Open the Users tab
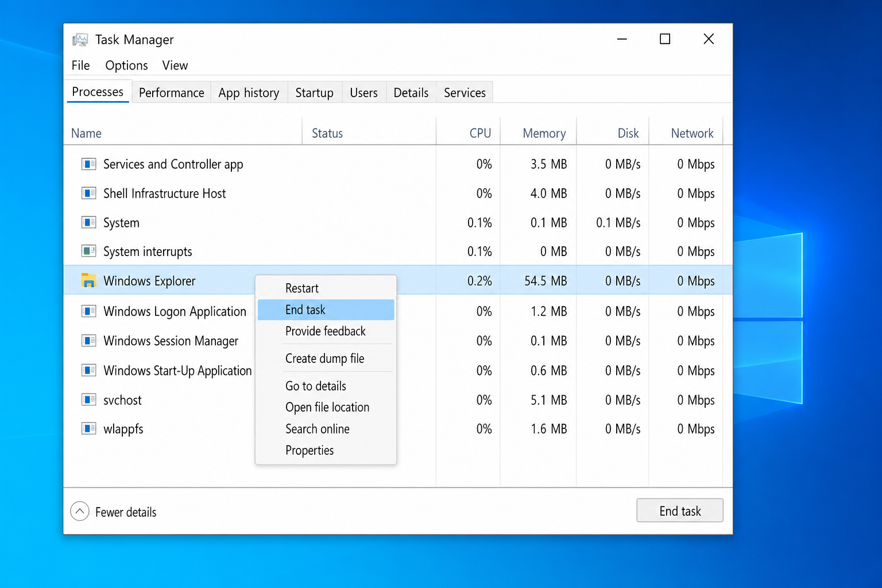Screen dimensions: 882x588 [363, 92]
